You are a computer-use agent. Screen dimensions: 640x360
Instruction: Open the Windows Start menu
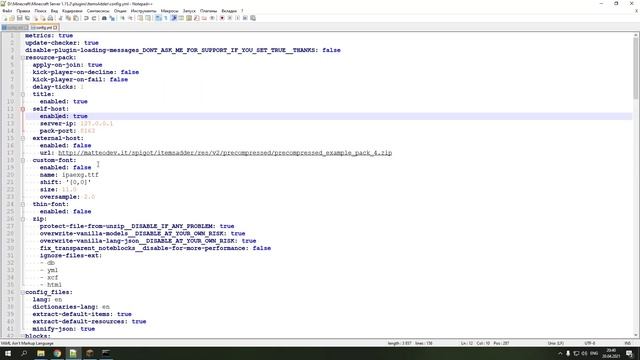[x=8, y=353]
